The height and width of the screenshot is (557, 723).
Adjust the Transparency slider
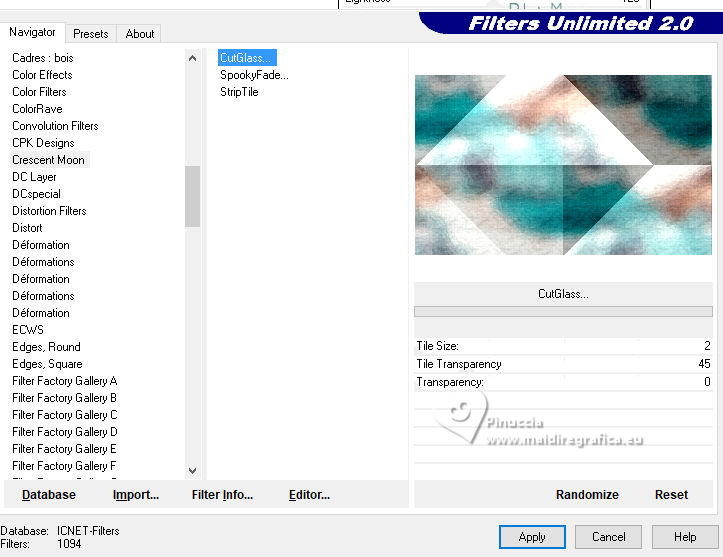563,382
